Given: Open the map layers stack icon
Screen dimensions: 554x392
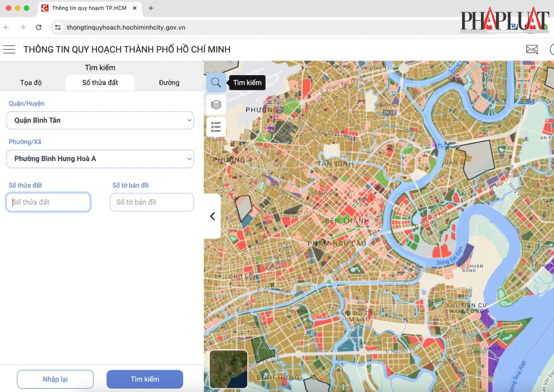Looking at the screenshot, I should 216,105.
